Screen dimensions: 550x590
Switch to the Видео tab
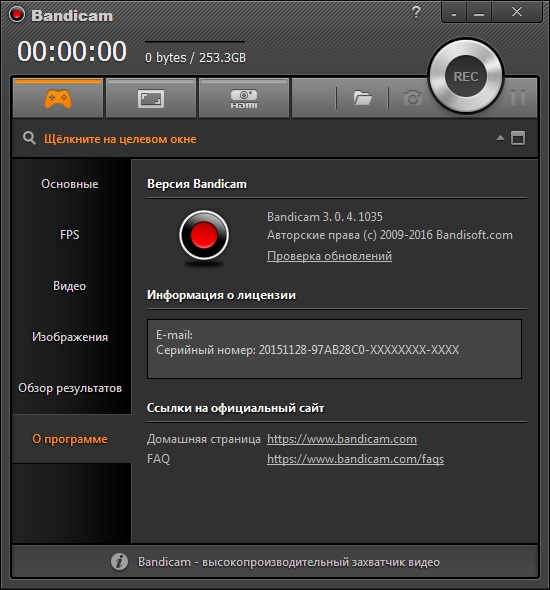(70, 286)
